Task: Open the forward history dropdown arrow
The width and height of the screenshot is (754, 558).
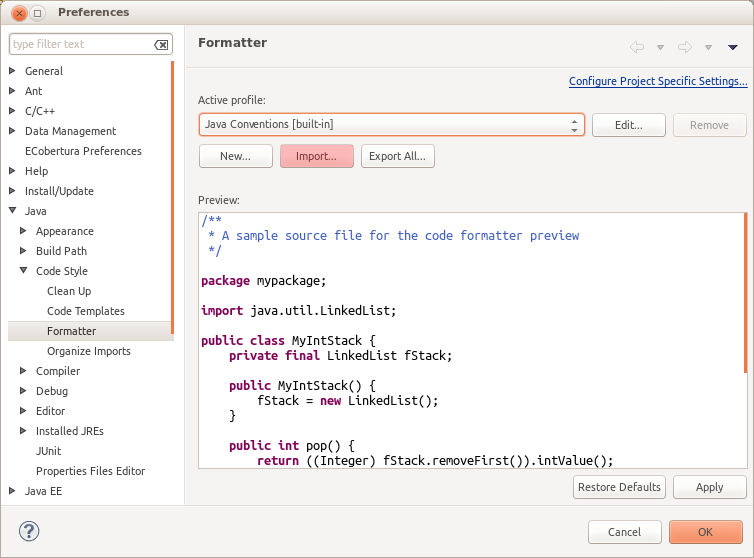Action: (x=708, y=48)
